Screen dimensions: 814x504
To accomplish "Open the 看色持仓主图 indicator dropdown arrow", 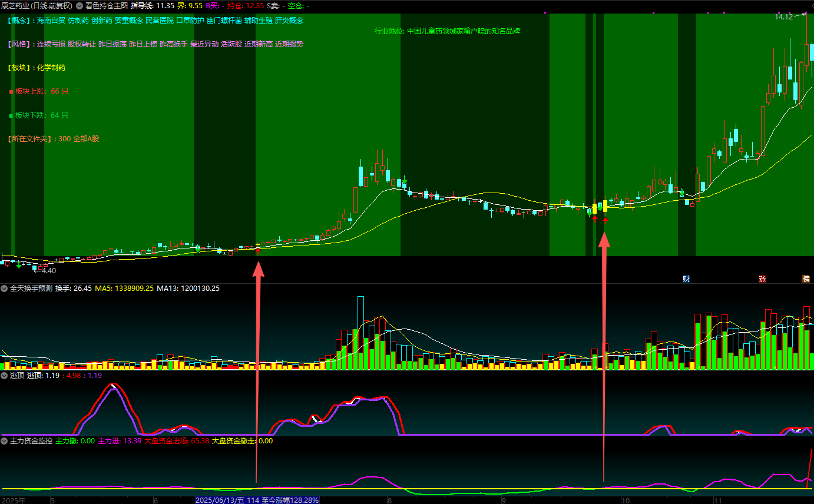I will [80, 6].
